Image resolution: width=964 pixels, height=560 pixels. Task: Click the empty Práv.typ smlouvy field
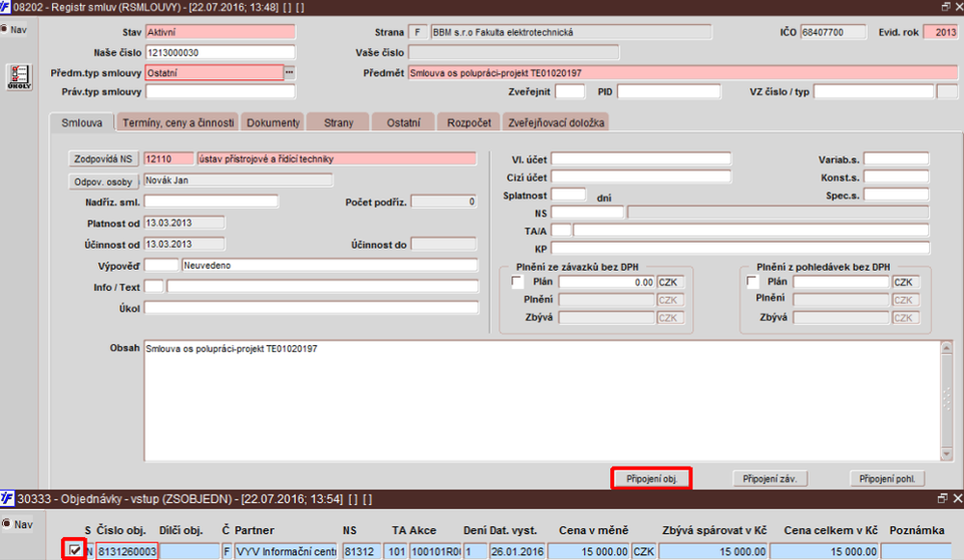click(220, 92)
